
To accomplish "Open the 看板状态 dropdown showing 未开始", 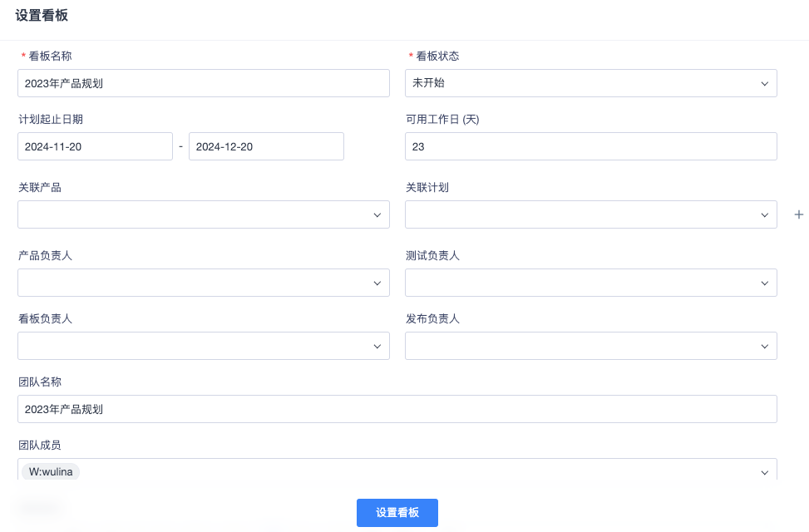I will 591,83.
